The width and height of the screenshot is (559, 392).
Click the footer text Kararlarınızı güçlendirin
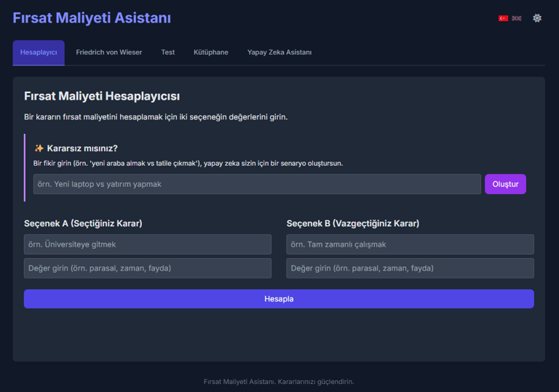[316, 382]
